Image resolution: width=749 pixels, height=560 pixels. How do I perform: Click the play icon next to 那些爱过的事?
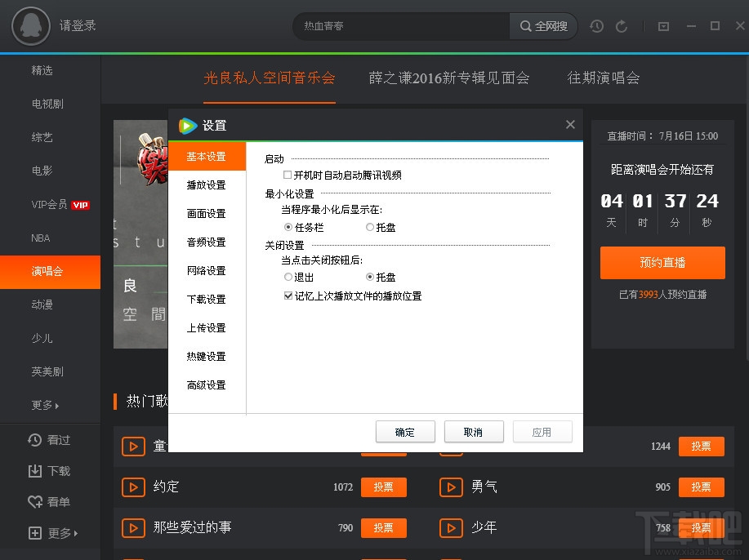coord(133,528)
